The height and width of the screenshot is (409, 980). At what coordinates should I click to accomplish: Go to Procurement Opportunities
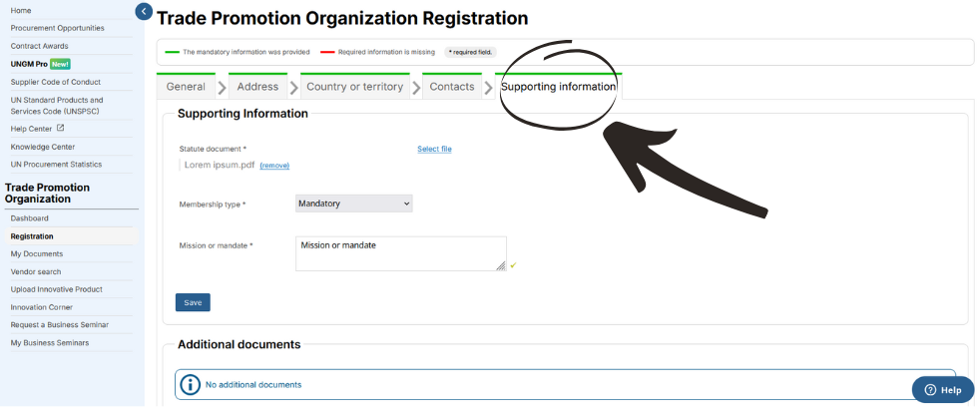point(58,28)
